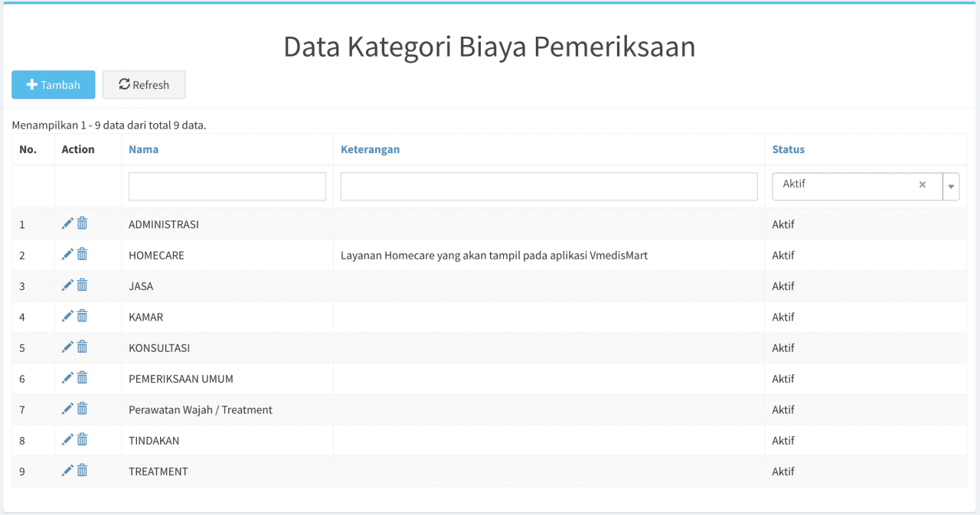980x515 pixels.
Task: Sort by the Keterangan column header
Action: [370, 149]
